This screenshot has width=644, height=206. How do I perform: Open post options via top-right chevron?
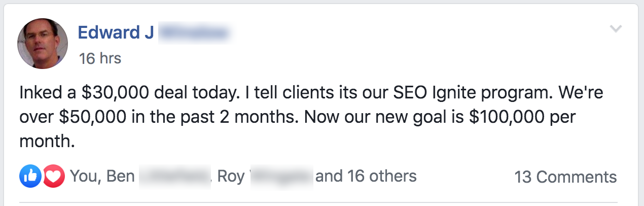[616, 29]
